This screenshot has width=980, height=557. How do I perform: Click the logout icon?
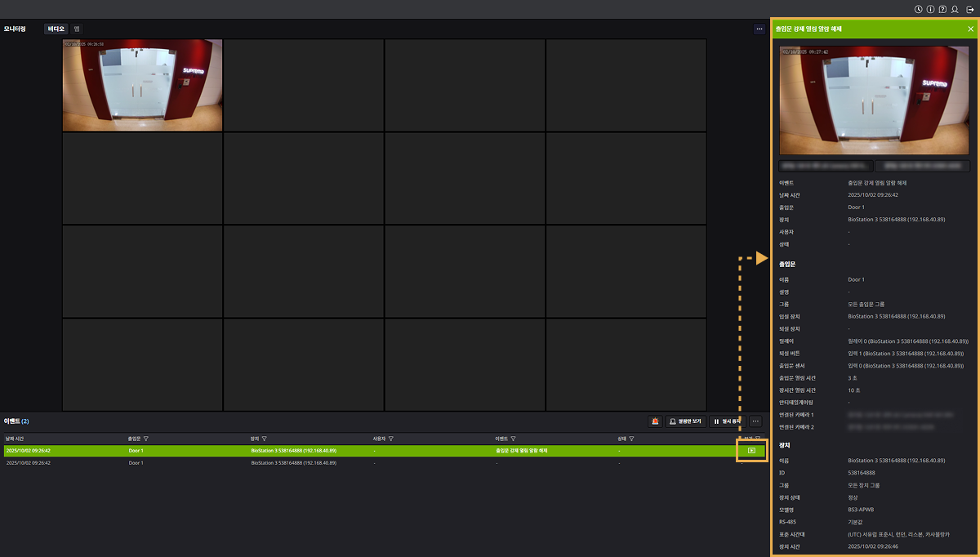(969, 9)
